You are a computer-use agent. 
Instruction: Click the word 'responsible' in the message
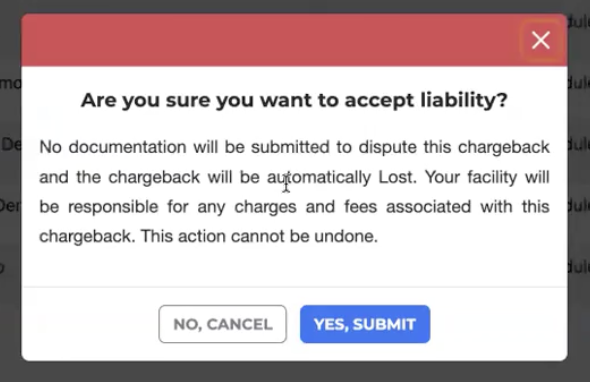point(113,207)
